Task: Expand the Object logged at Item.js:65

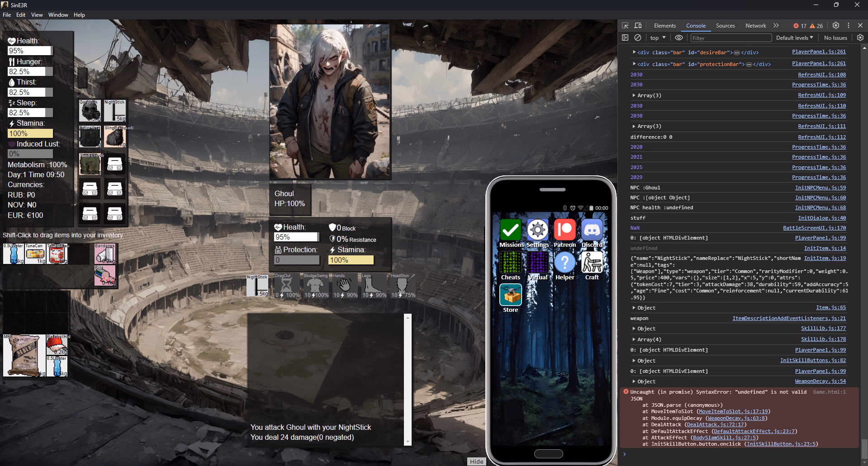Action: point(634,308)
